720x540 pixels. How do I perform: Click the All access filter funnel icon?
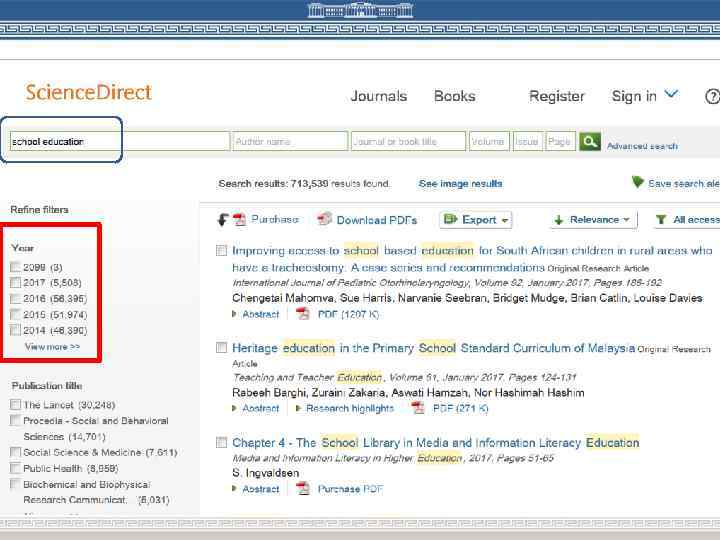tap(660, 220)
